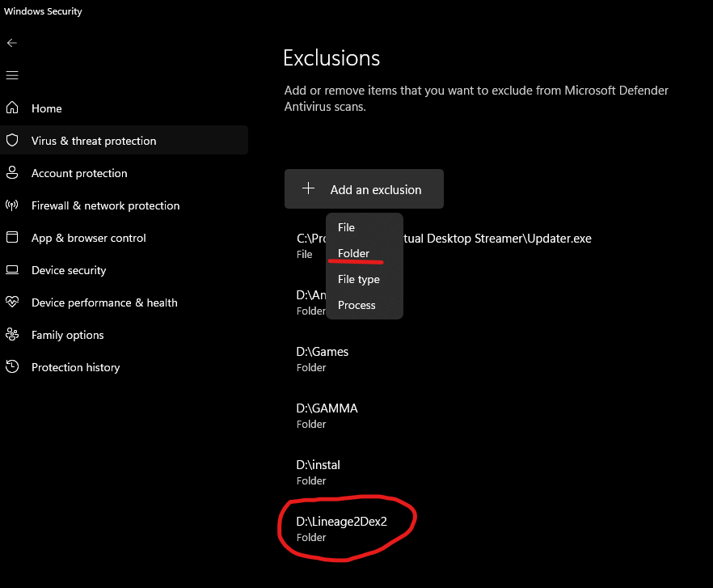The width and height of the screenshot is (713, 588).
Task: Click the back arrow icon
Action: coord(12,43)
